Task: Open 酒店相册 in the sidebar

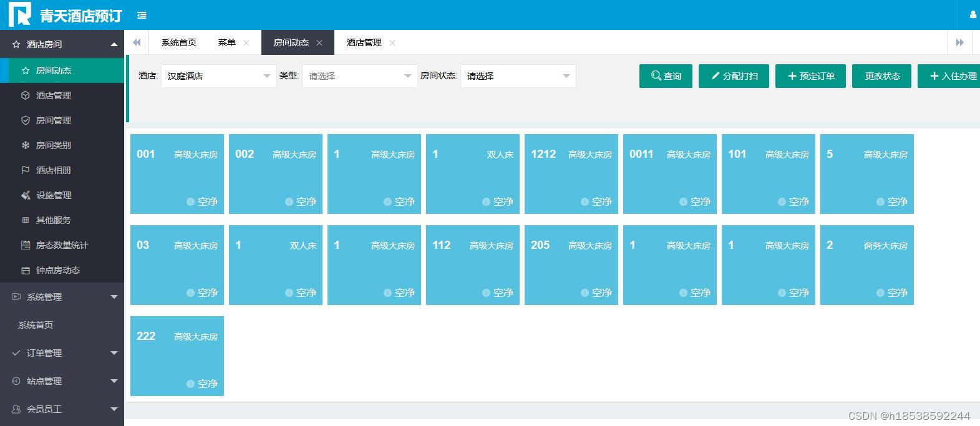Action: (62, 170)
